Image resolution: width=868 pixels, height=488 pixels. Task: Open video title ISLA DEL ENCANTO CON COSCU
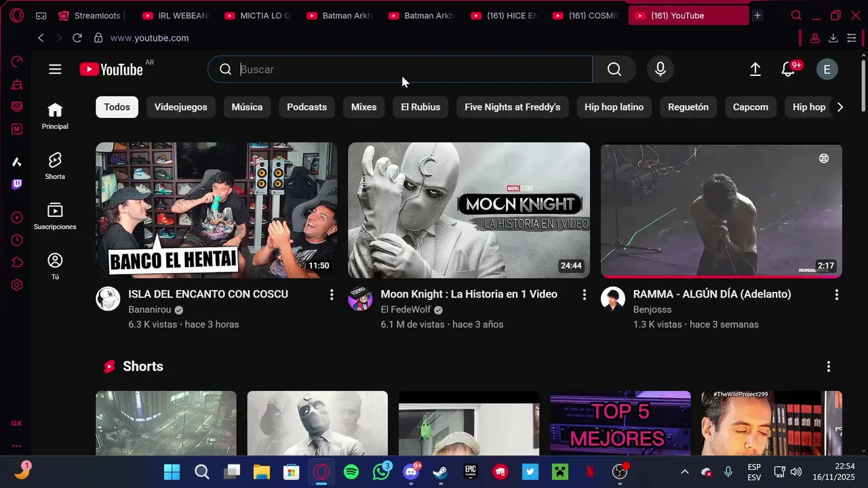pyautogui.click(x=208, y=294)
